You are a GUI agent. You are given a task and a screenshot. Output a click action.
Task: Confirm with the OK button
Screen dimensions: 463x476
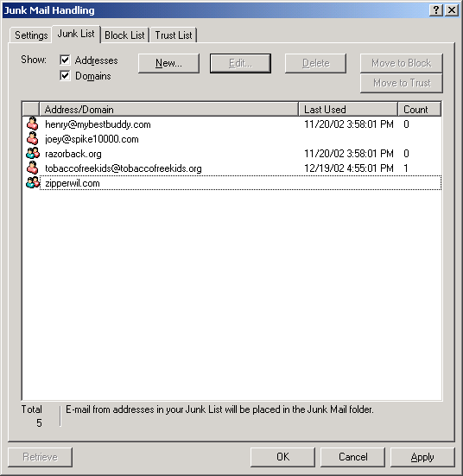(282, 457)
